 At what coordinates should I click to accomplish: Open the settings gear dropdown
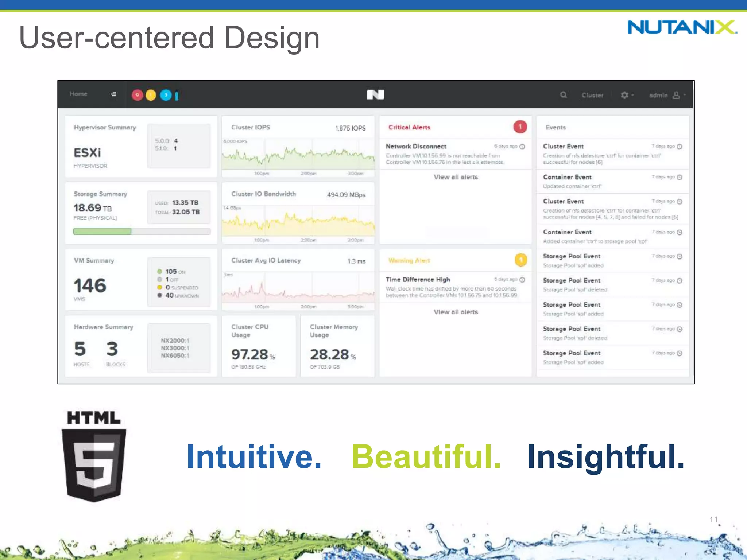tap(627, 95)
